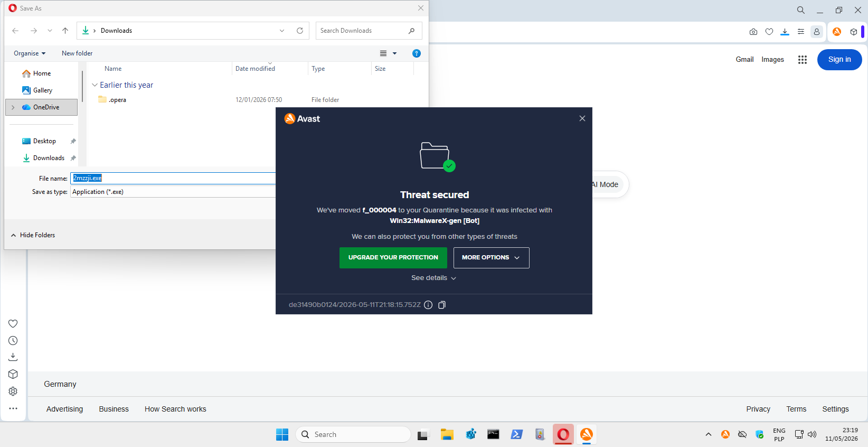The image size is (868, 447).
Task: Expand the OneDrive tree node
Action: point(13,107)
